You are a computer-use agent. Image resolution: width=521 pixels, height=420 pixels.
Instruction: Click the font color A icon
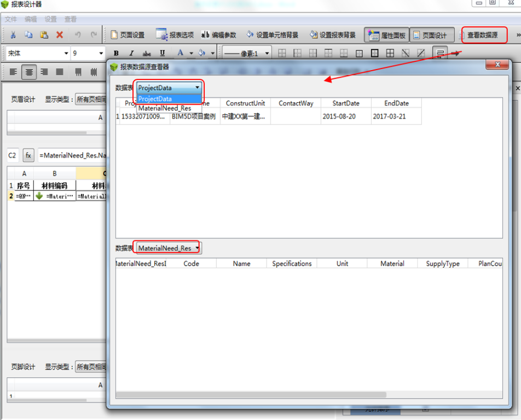pos(180,53)
